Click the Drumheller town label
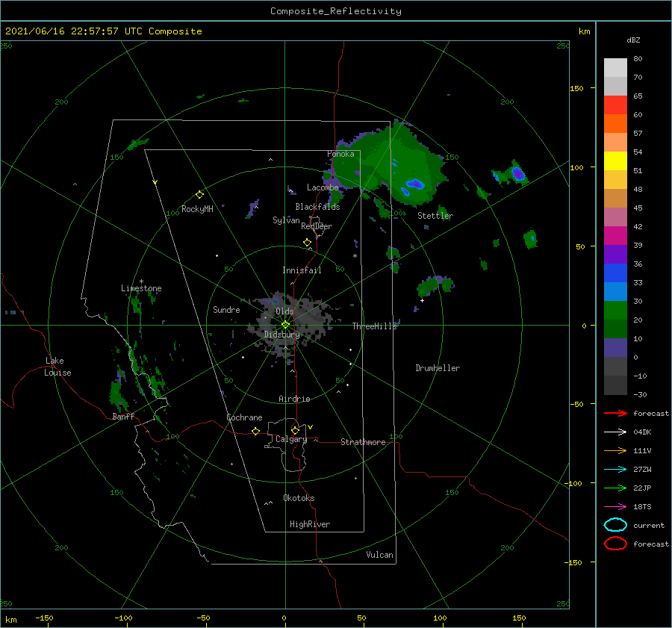The height and width of the screenshot is (628, 672). pos(438,368)
